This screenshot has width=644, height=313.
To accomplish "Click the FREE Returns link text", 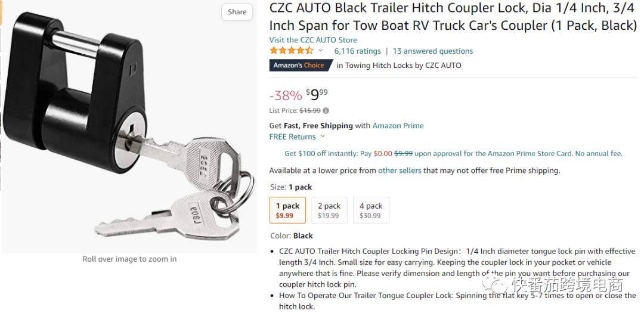I will click(x=292, y=137).
